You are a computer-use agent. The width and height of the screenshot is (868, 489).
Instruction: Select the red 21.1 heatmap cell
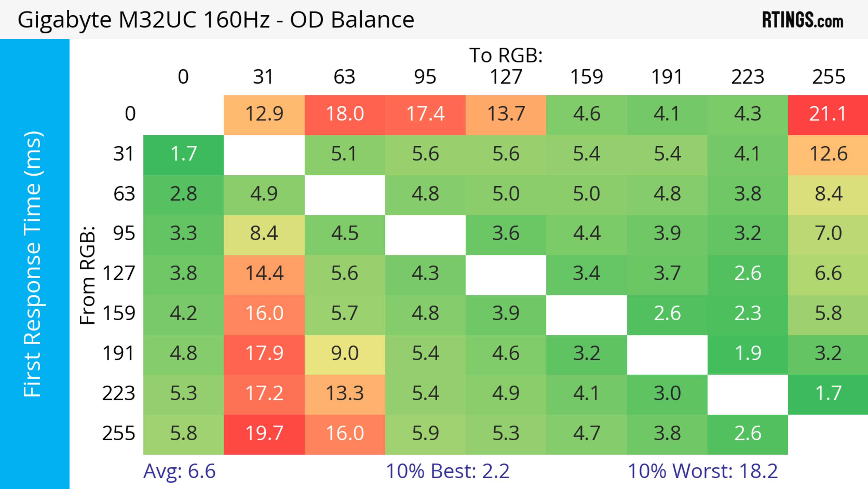(x=828, y=114)
